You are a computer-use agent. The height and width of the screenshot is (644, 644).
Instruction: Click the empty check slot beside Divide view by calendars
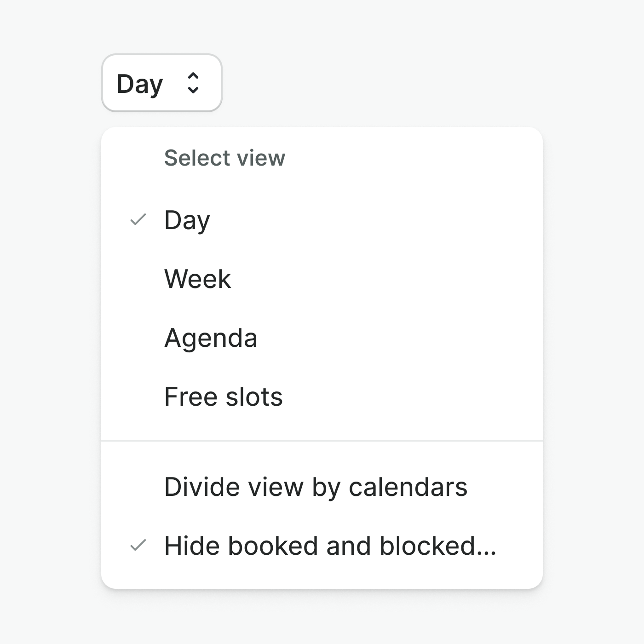pyautogui.click(x=138, y=487)
